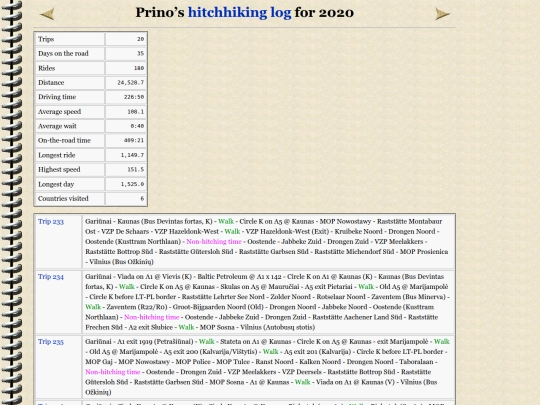
Task: Click the driving time value 226:50
Action: [134, 97]
